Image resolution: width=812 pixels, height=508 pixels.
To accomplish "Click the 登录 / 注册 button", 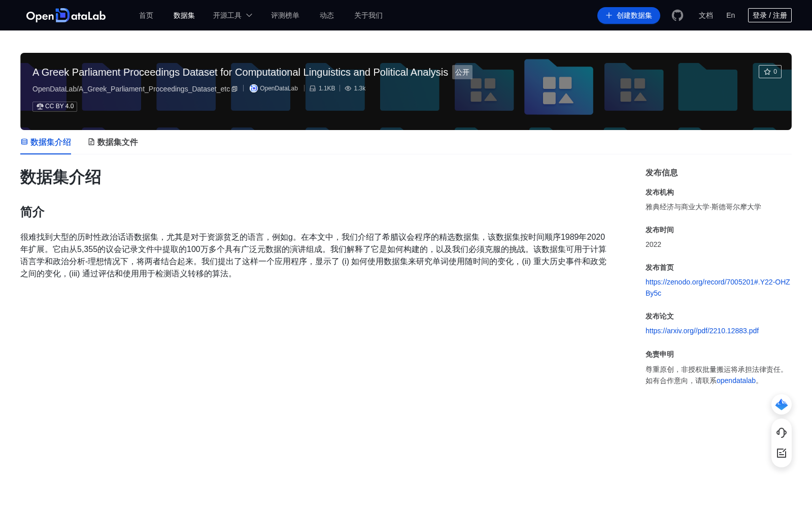I will pos(770,15).
